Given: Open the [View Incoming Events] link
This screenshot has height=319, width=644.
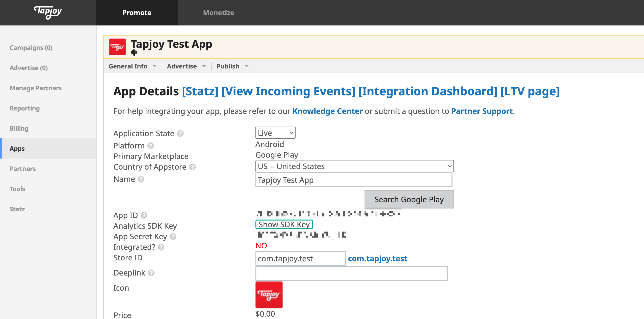Looking at the screenshot, I should coord(288,92).
